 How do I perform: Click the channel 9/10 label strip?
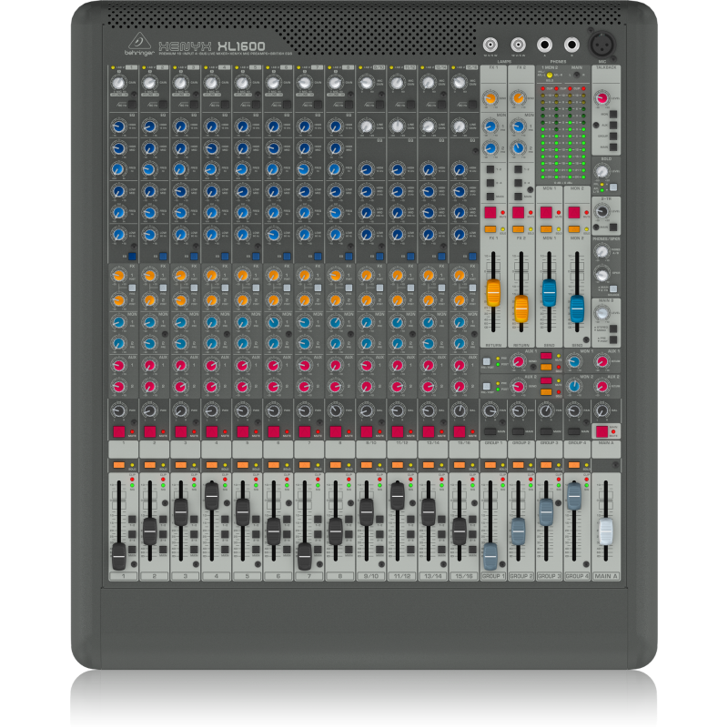[367, 449]
